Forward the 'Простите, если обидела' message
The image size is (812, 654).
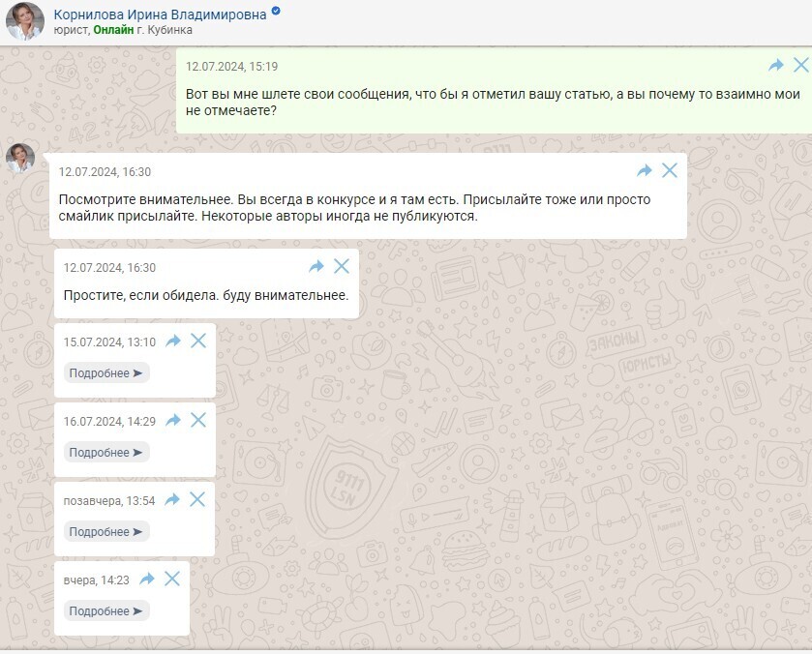pos(316,266)
